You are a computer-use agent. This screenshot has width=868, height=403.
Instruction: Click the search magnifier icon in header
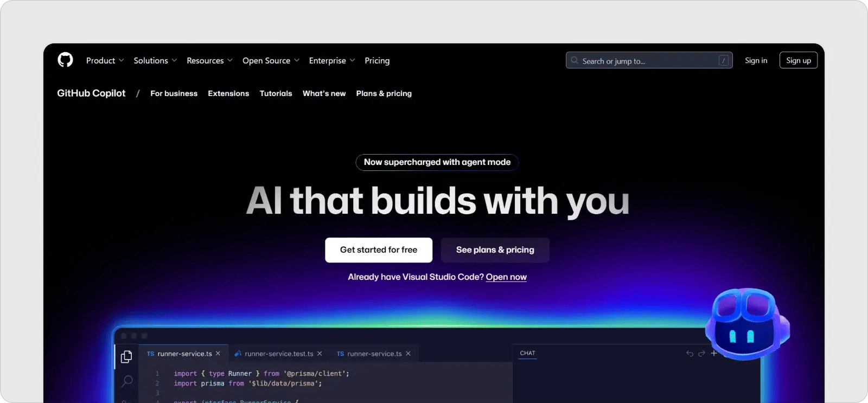coord(575,60)
